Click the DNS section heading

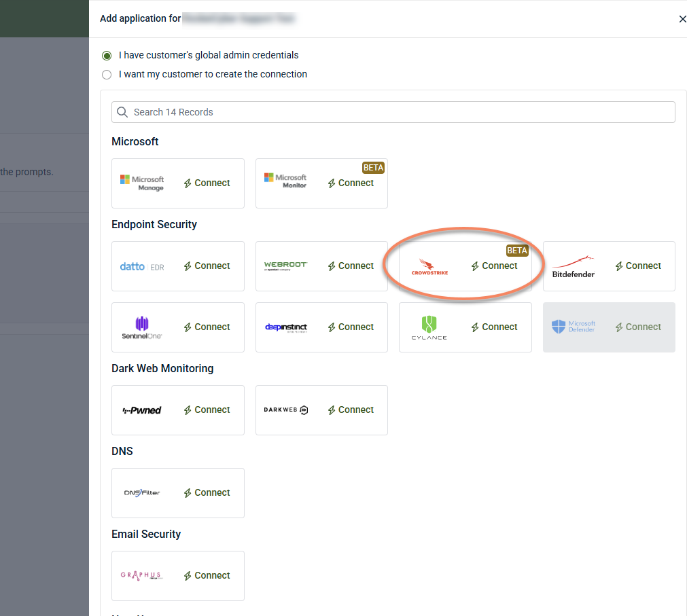[122, 452]
